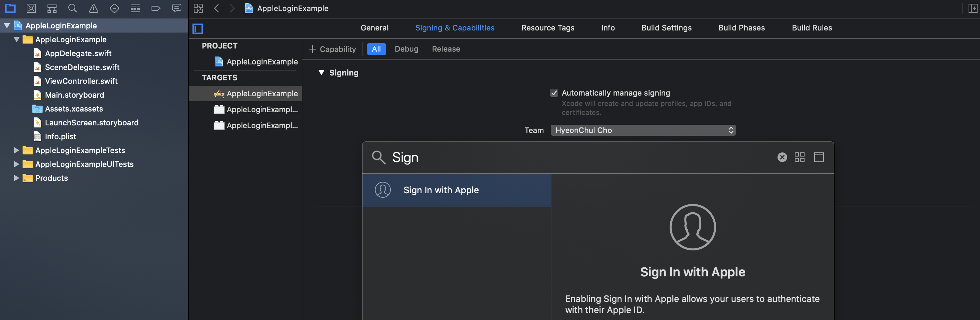The image size is (980, 320).
Task: Open the Resource Tags tab
Action: point(548,28)
